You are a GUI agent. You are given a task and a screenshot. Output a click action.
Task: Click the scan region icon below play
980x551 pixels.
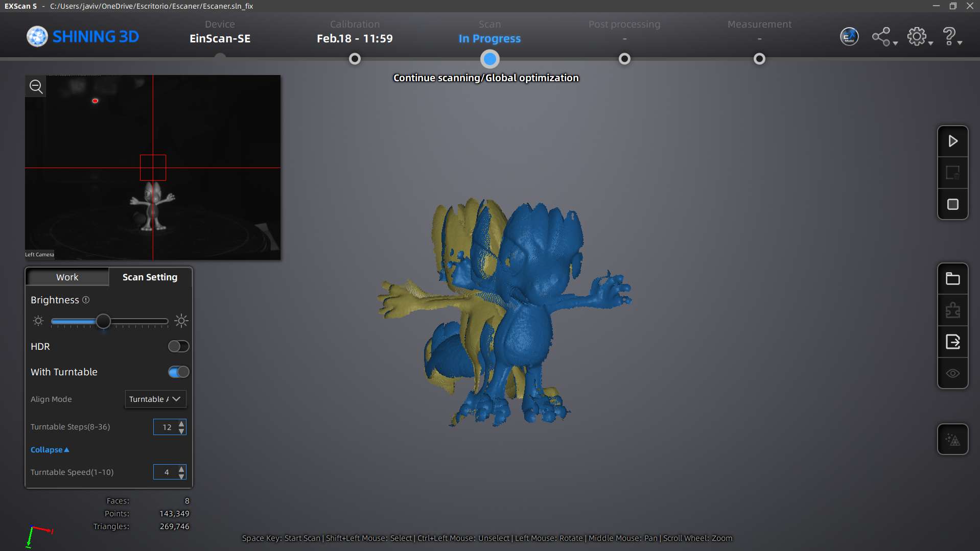[x=952, y=173]
